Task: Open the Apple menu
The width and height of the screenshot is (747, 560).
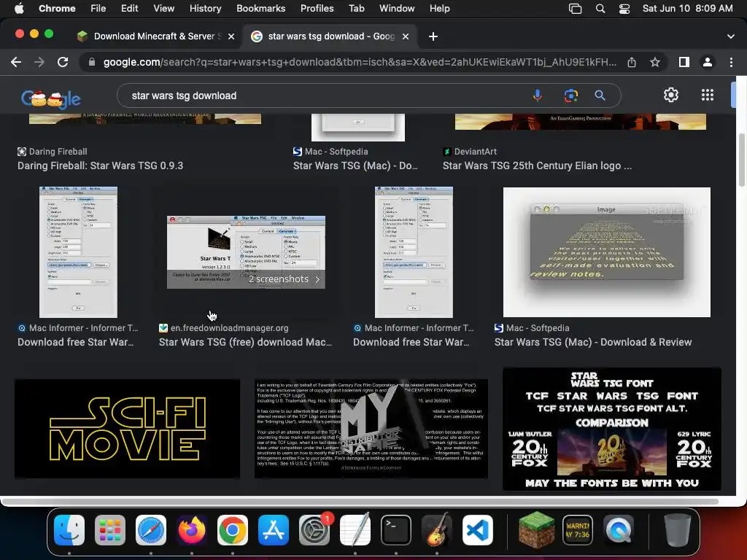Action: point(19,9)
